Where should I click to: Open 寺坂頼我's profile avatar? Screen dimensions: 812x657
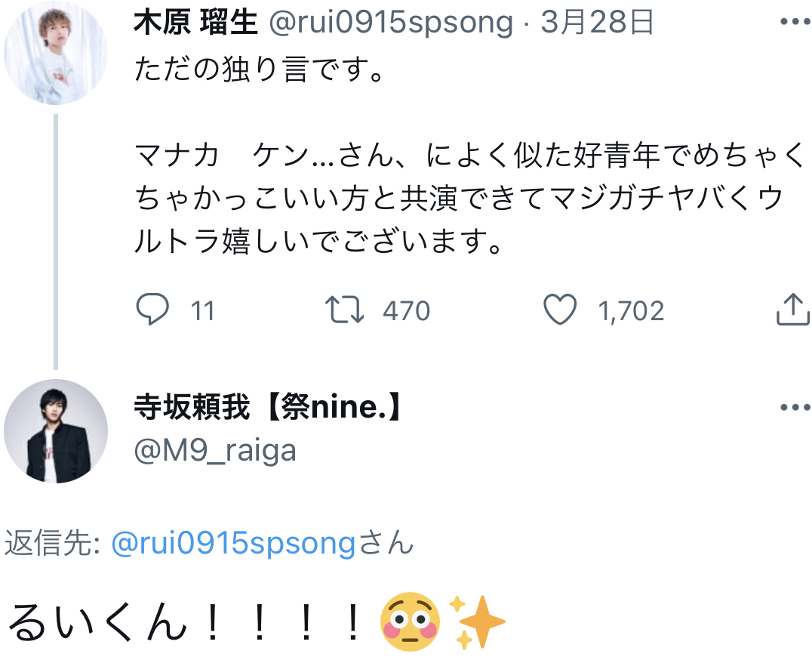55,431
